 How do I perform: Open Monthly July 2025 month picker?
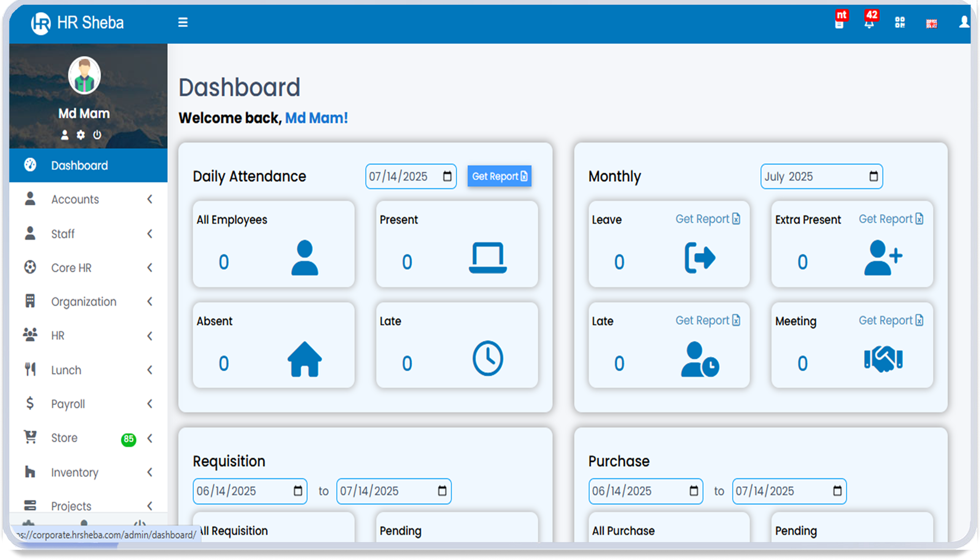click(873, 177)
